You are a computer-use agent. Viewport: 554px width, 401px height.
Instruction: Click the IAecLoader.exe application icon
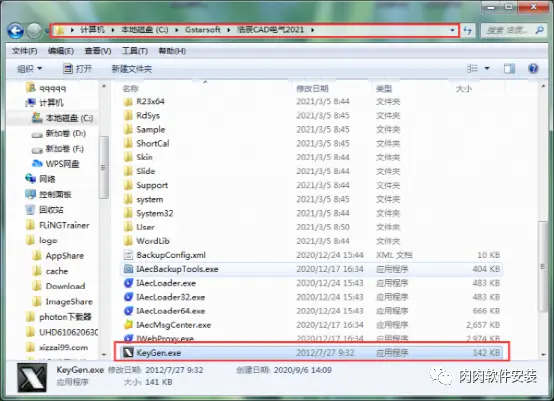click(x=128, y=283)
